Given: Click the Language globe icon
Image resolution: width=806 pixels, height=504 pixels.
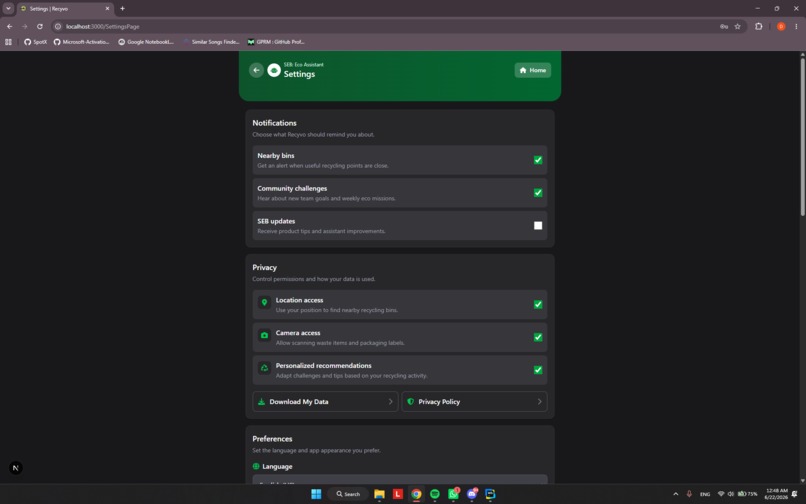Looking at the screenshot, I should (x=256, y=466).
